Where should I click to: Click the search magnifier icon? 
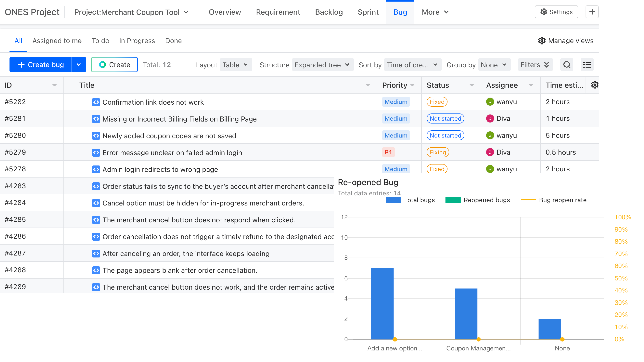(x=567, y=65)
